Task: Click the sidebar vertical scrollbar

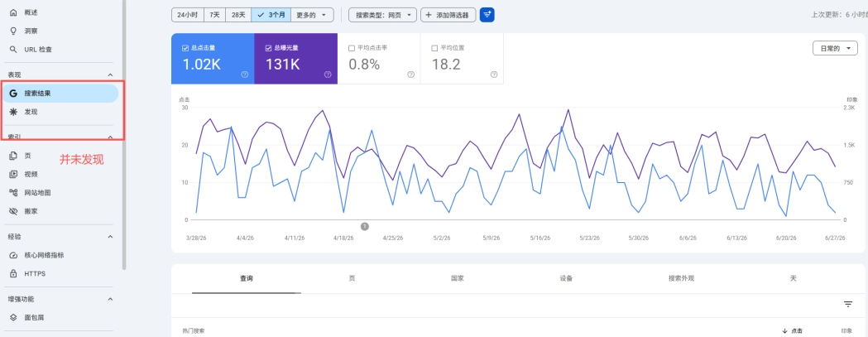Action: coord(124,135)
